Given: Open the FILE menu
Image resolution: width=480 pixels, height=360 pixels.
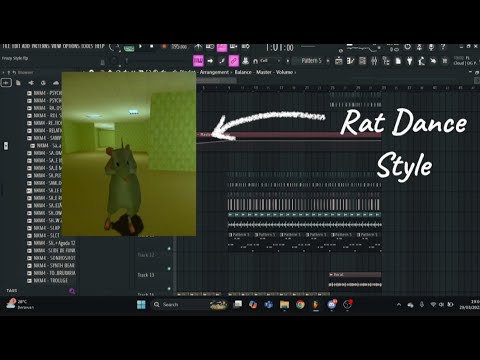Looking at the screenshot, I should tap(7, 46).
